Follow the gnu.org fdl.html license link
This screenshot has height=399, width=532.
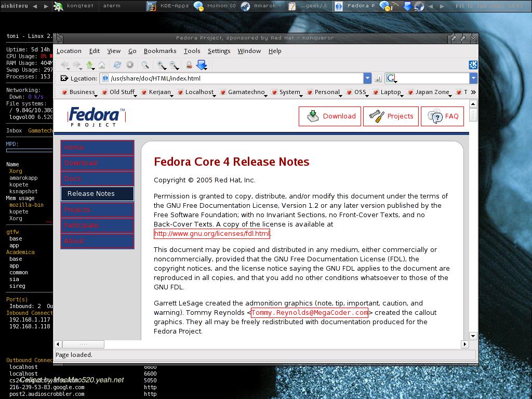tap(212, 233)
